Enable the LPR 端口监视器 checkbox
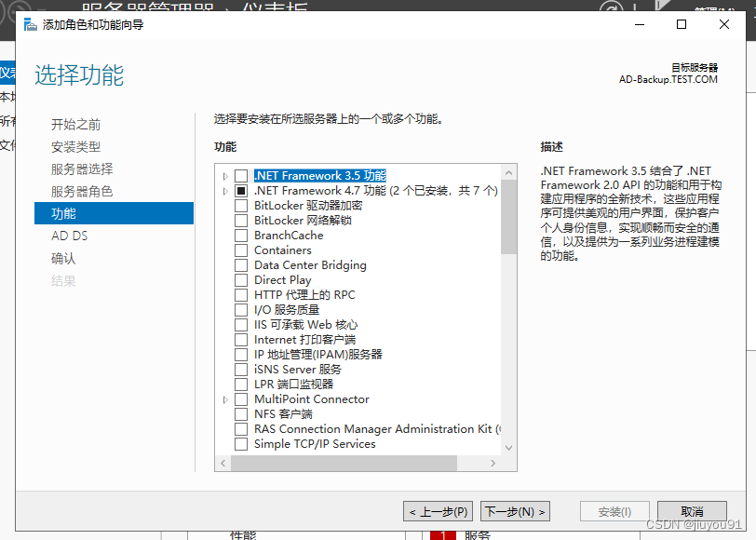The height and width of the screenshot is (540, 756). pos(241,385)
